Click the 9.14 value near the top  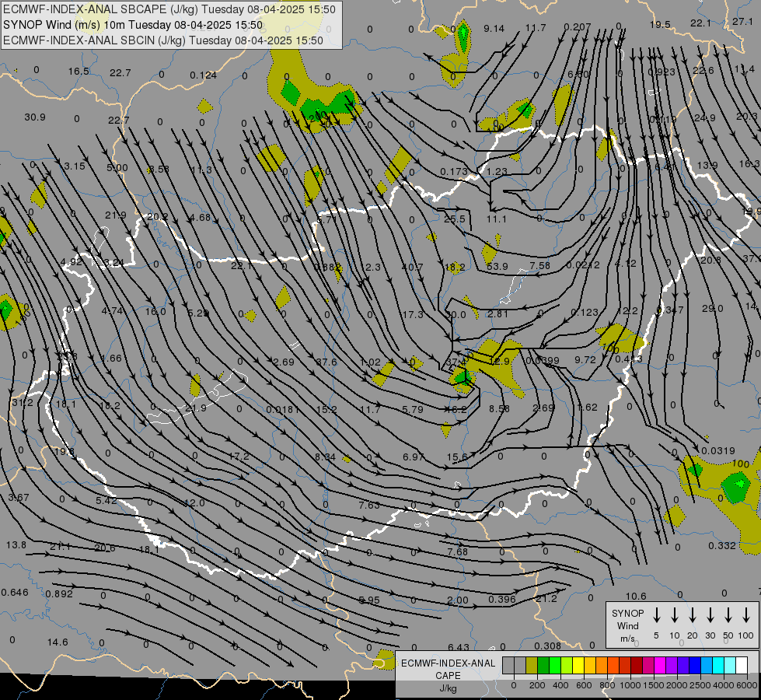click(494, 29)
